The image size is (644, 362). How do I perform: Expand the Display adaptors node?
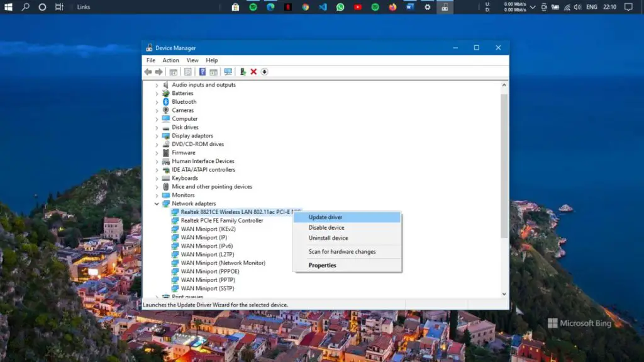point(157,136)
